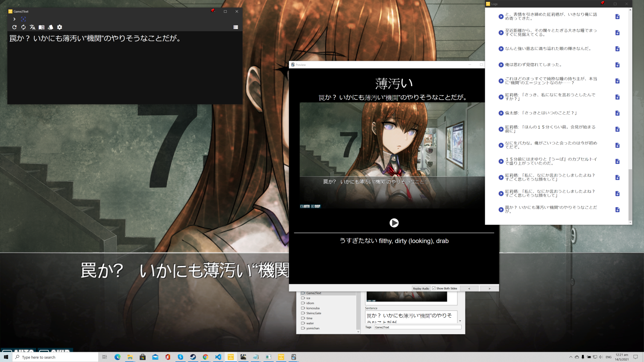This screenshot has height=362, width=644.
Task: Click the translate icon in Game2Text toolbar
Action: pyautogui.click(x=32, y=27)
